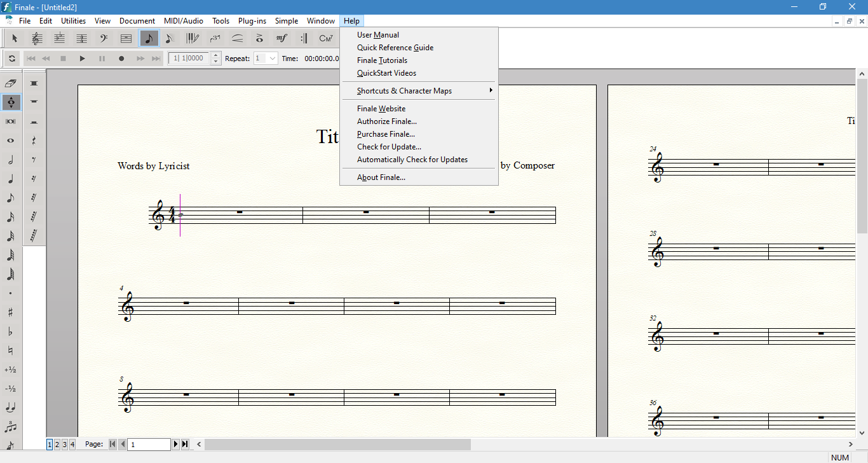868x463 pixels.
Task: Choose the flat accidental tool
Action: click(x=11, y=331)
